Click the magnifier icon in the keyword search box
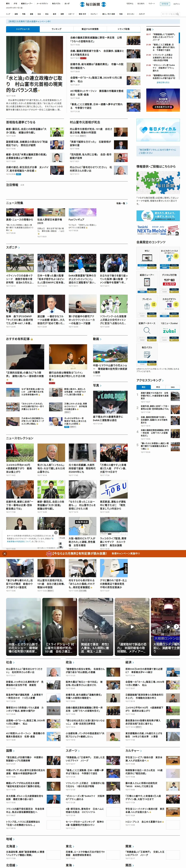 click(178, 14)
